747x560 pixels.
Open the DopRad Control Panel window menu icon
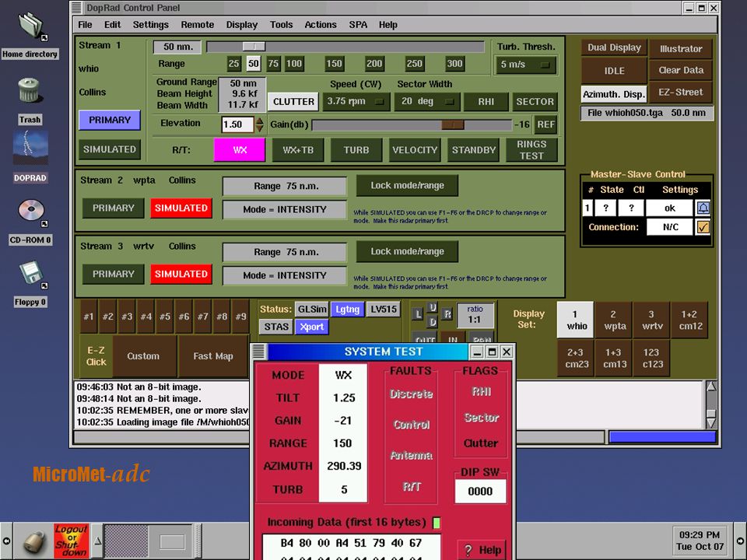76,8
